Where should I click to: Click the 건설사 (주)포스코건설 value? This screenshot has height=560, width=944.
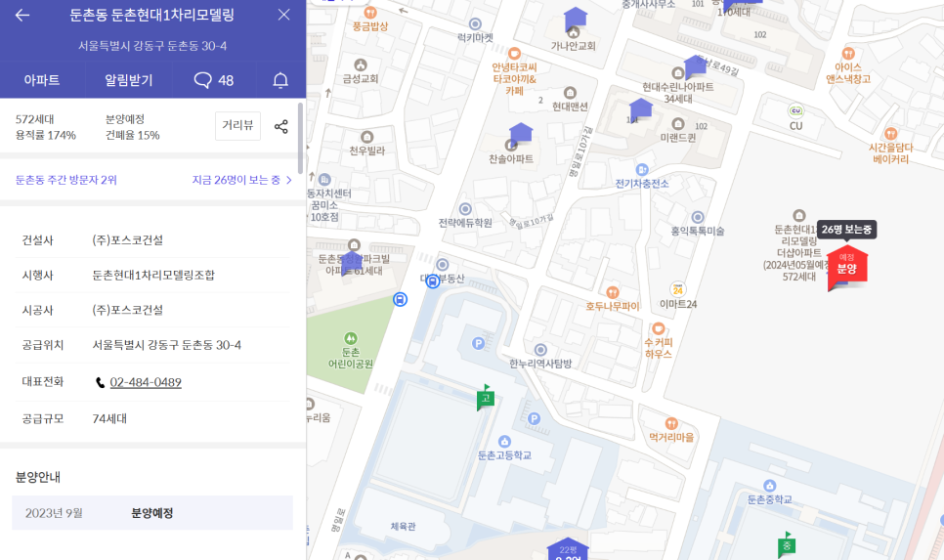pos(128,240)
